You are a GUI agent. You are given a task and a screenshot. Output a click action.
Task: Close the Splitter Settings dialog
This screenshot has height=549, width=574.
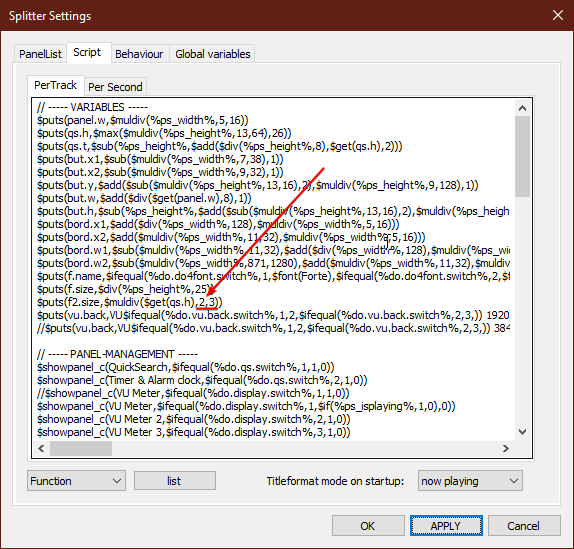tap(558, 15)
